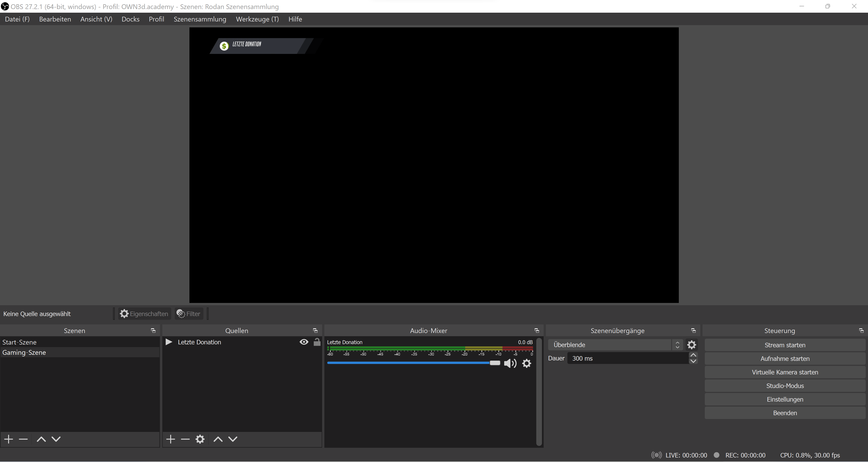This screenshot has height=462, width=868.
Task: Expand the Letzte Donation source group
Action: 169,342
